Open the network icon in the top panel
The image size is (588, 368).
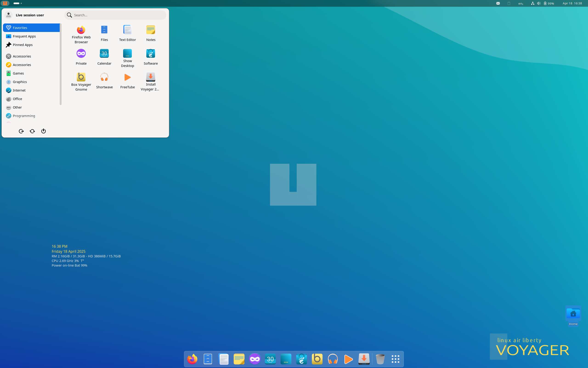pos(533,3)
